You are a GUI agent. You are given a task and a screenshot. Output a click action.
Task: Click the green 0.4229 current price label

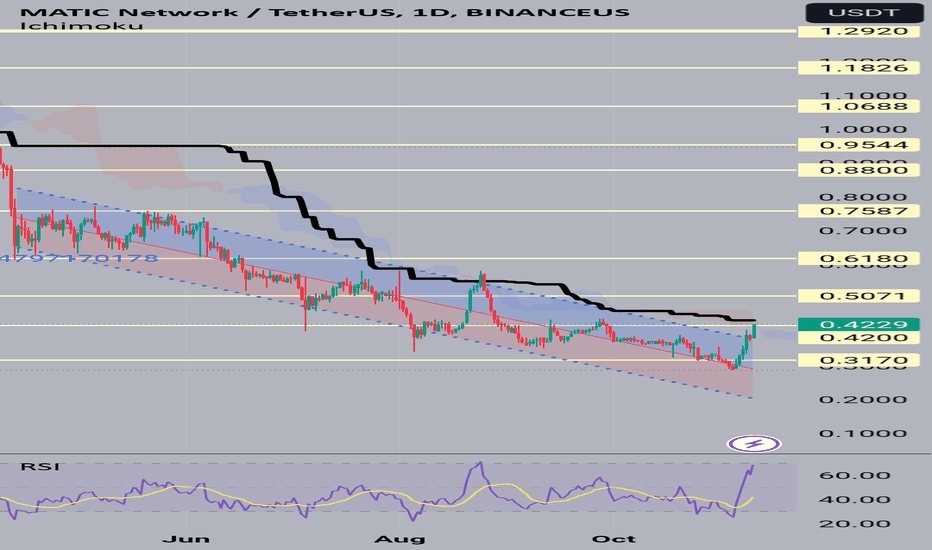pyautogui.click(x=858, y=325)
